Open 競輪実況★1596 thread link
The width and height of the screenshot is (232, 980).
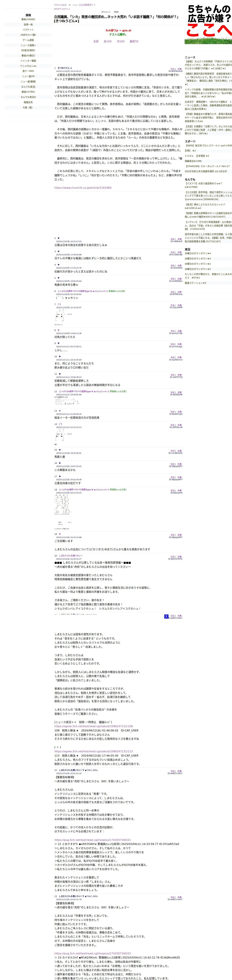click(x=193, y=161)
